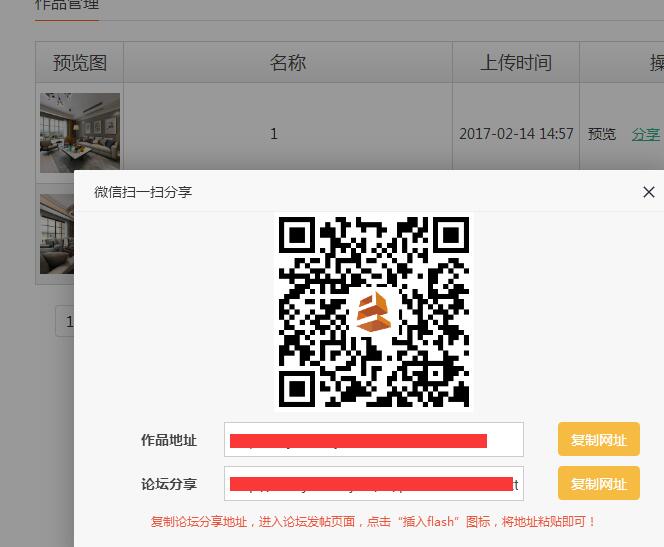The image size is (664, 547).
Task: Click the 预览图 column header
Action: (80, 63)
